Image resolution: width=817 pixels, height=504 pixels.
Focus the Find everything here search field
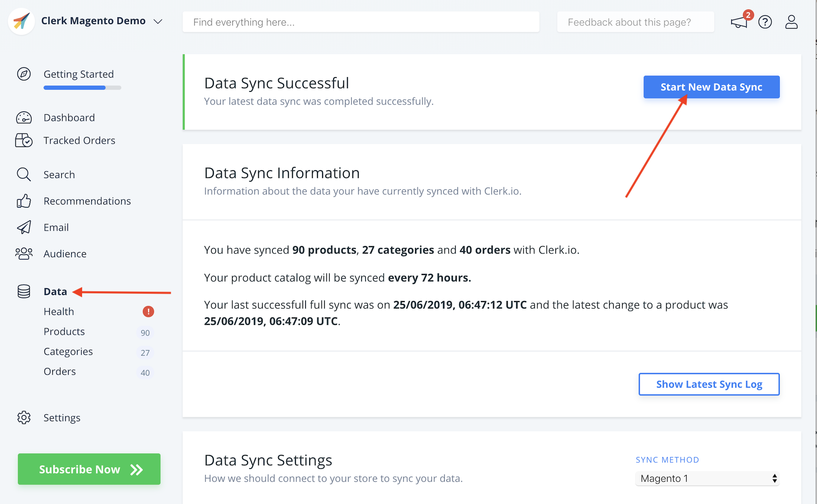pyautogui.click(x=361, y=22)
